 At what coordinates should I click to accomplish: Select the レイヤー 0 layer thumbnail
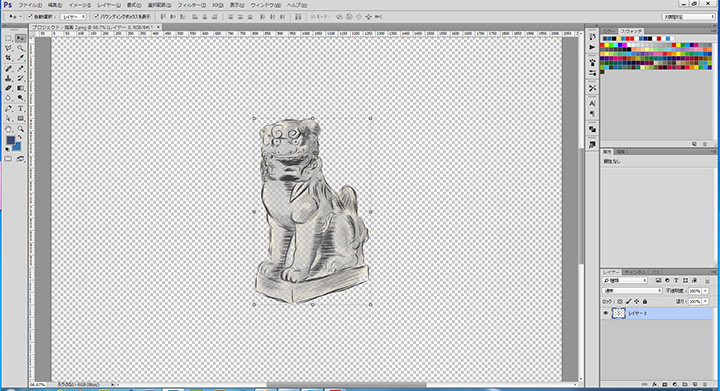click(x=619, y=313)
